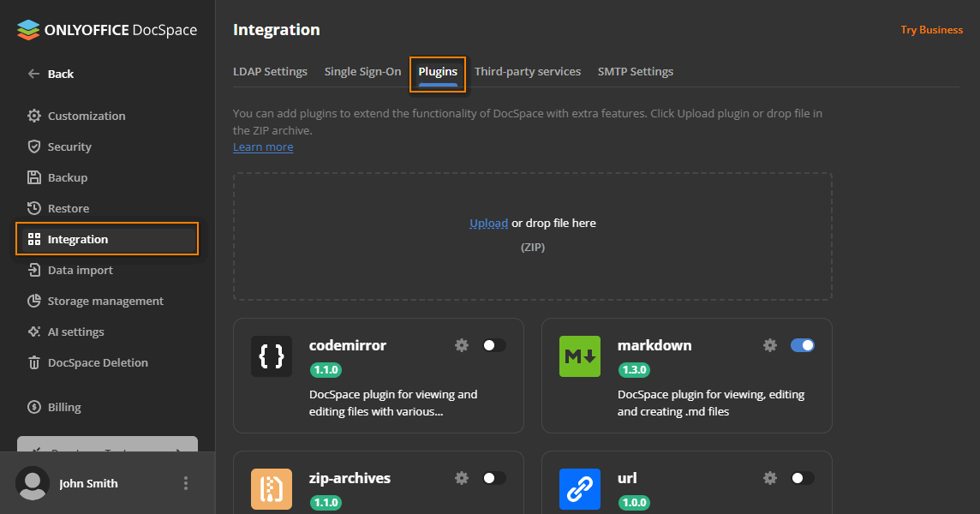980x514 pixels.
Task: Click the url blue link plugin icon
Action: [x=580, y=489]
